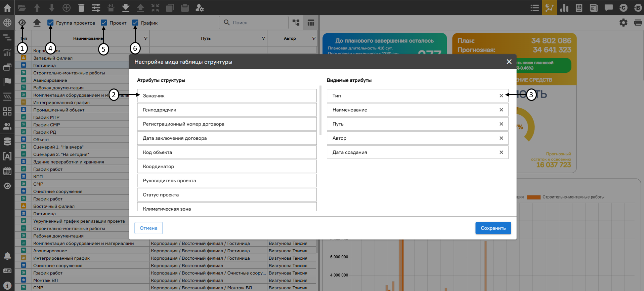Viewport: 644px width, 291px height.
Task: Select Заказчик structure attribute
Action: (x=227, y=96)
